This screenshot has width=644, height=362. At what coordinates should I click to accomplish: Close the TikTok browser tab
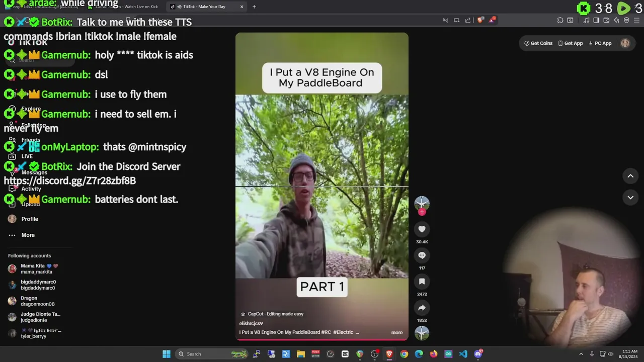click(x=242, y=7)
